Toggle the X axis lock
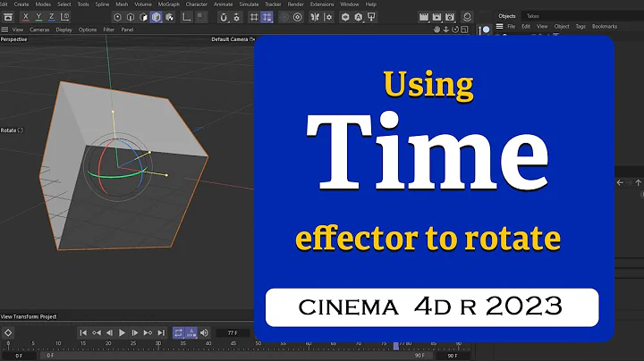This screenshot has width=644, height=361. (x=25, y=17)
